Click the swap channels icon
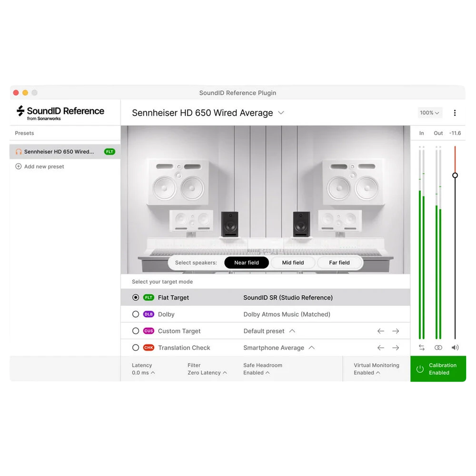This screenshot has height=476, width=476. (x=422, y=347)
